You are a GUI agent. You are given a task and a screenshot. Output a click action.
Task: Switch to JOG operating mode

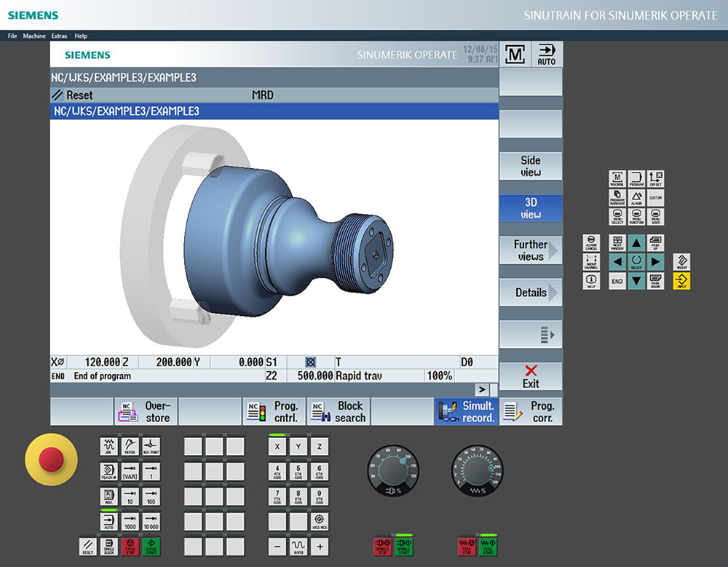point(108,445)
